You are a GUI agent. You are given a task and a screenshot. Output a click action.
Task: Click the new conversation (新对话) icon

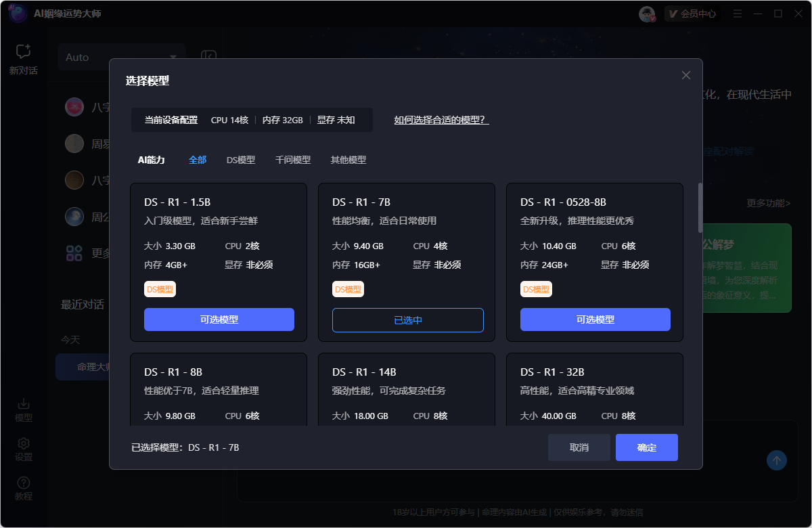(x=24, y=52)
